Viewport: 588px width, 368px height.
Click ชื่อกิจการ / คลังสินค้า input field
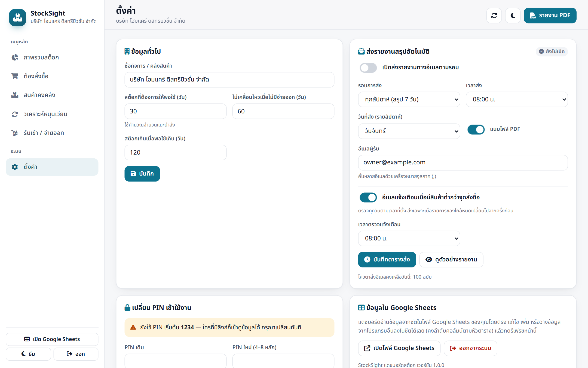click(229, 80)
